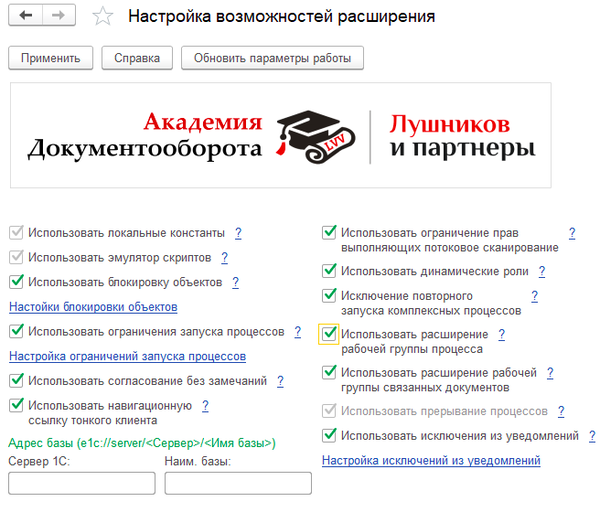This screenshot has height=512, width=600.
Task: Open help mark next to script emulator
Action: [223, 257]
